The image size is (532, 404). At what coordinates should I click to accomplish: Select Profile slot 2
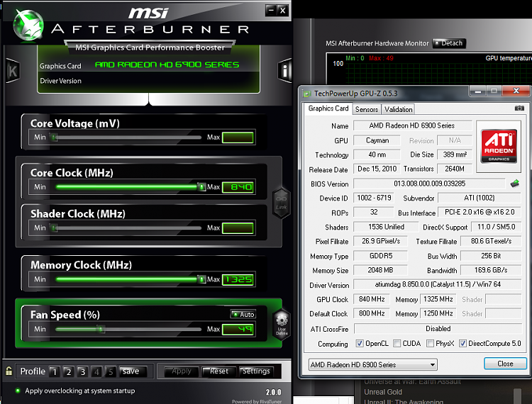pyautogui.click(x=68, y=372)
